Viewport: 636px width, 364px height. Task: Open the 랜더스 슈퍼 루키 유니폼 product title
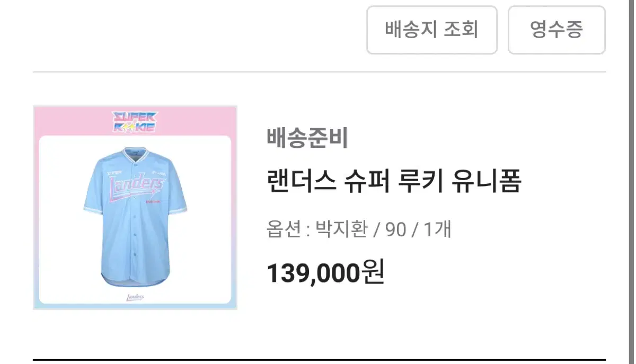[x=394, y=182]
